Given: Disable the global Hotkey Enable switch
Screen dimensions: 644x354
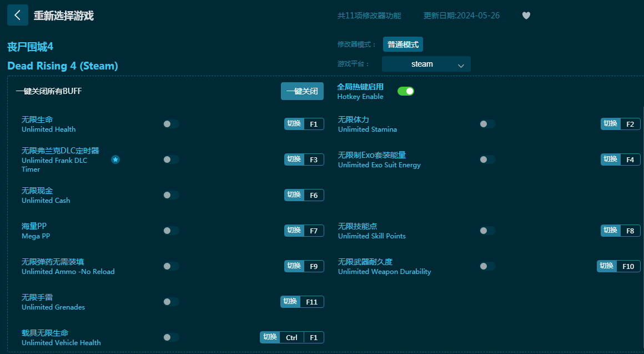Looking at the screenshot, I should click(x=405, y=91).
